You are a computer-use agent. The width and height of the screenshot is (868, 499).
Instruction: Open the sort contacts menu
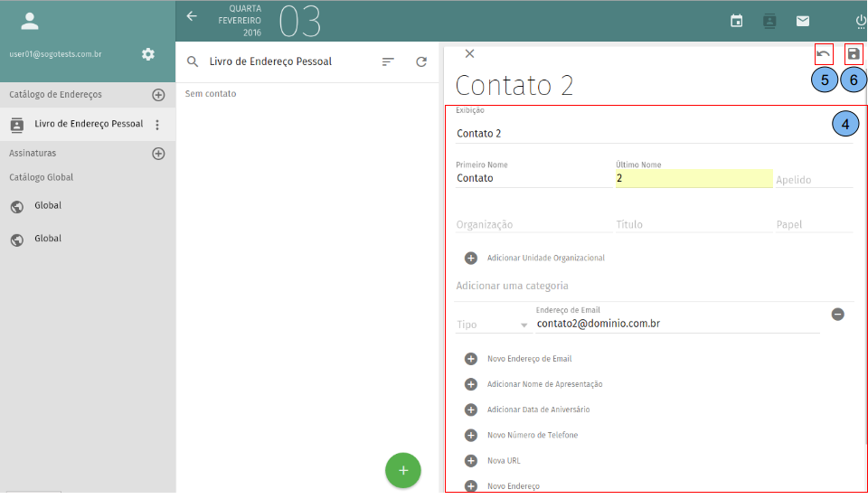[x=388, y=61]
